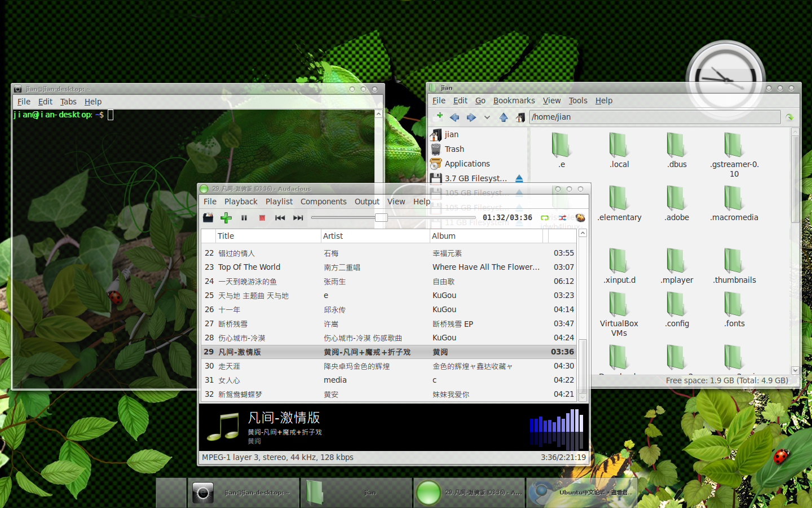Go up to parent folder arrow
Screen dimensions: 812x508
(504, 117)
